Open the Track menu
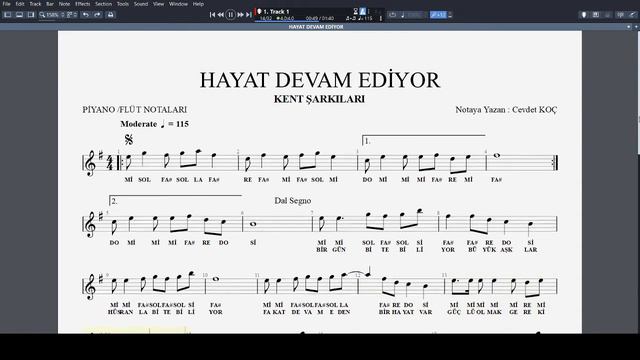The width and height of the screenshot is (640, 360). point(35,4)
